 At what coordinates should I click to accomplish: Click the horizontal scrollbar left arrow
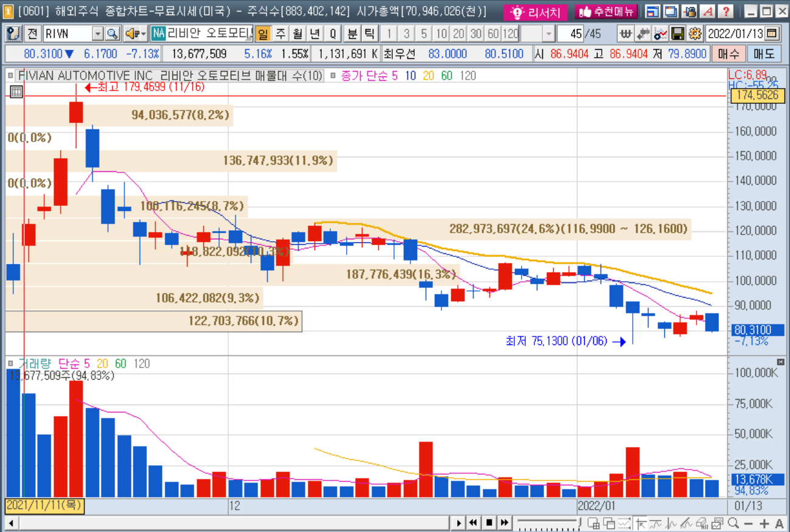[x=10, y=523]
